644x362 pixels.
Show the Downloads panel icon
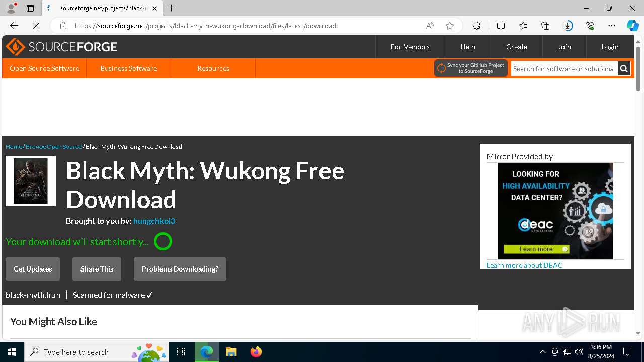568,26
